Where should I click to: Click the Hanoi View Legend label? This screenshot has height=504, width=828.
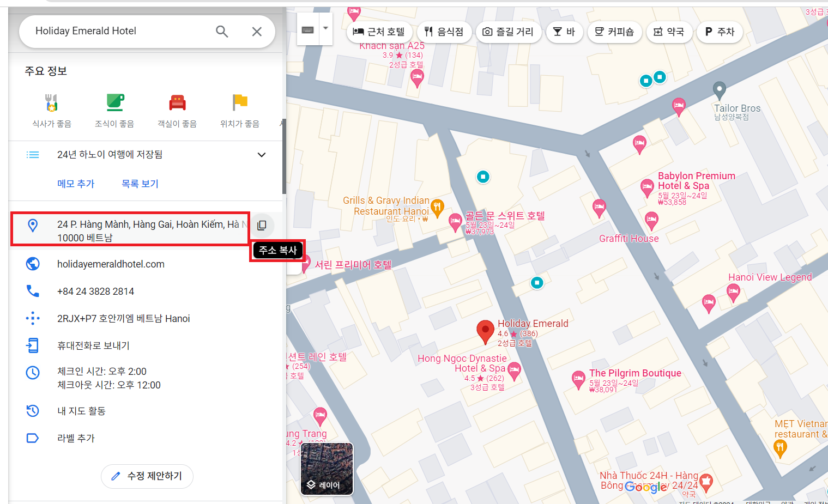pyautogui.click(x=770, y=277)
